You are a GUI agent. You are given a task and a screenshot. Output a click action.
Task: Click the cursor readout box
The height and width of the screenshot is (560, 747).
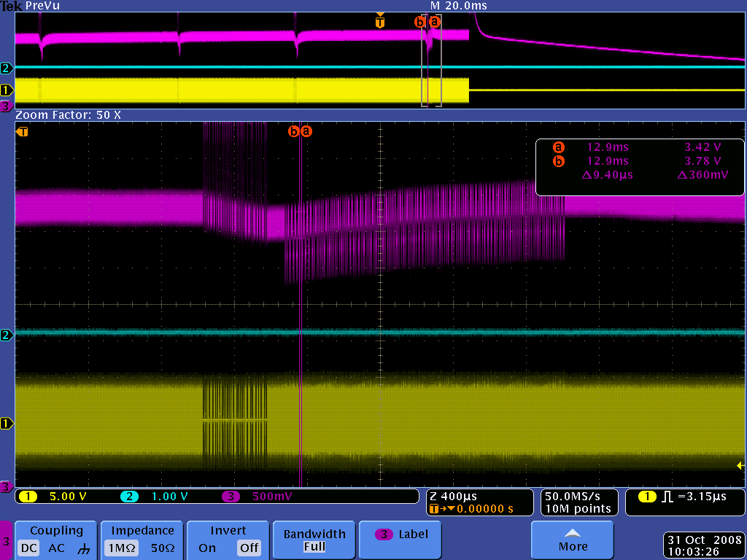pyautogui.click(x=640, y=167)
